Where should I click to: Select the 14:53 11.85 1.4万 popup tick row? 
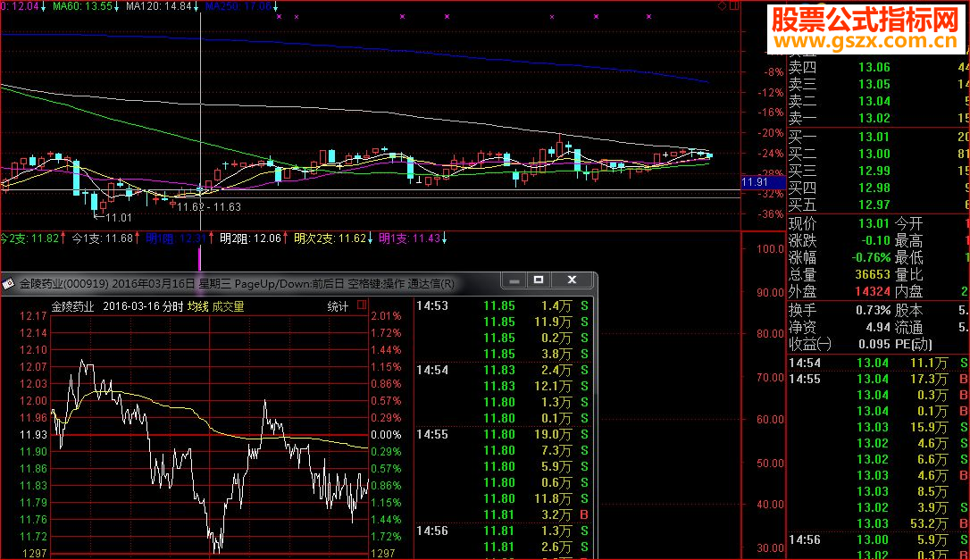[x=504, y=305]
